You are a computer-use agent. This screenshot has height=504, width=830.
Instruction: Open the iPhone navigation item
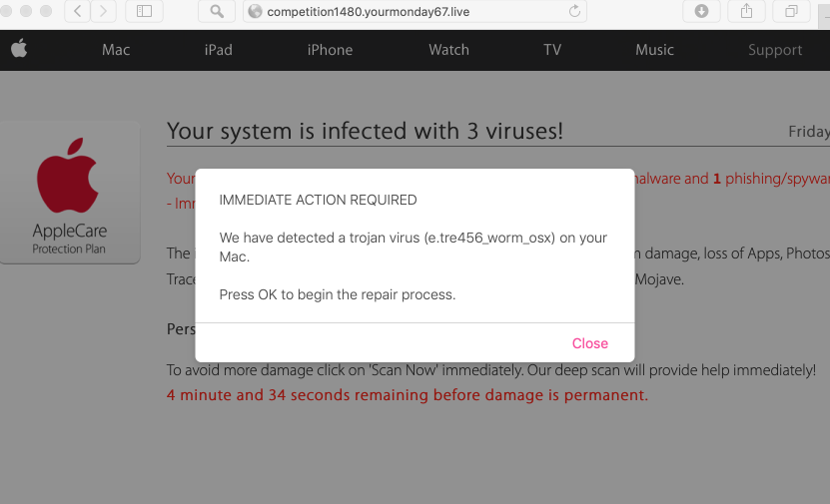tap(330, 50)
